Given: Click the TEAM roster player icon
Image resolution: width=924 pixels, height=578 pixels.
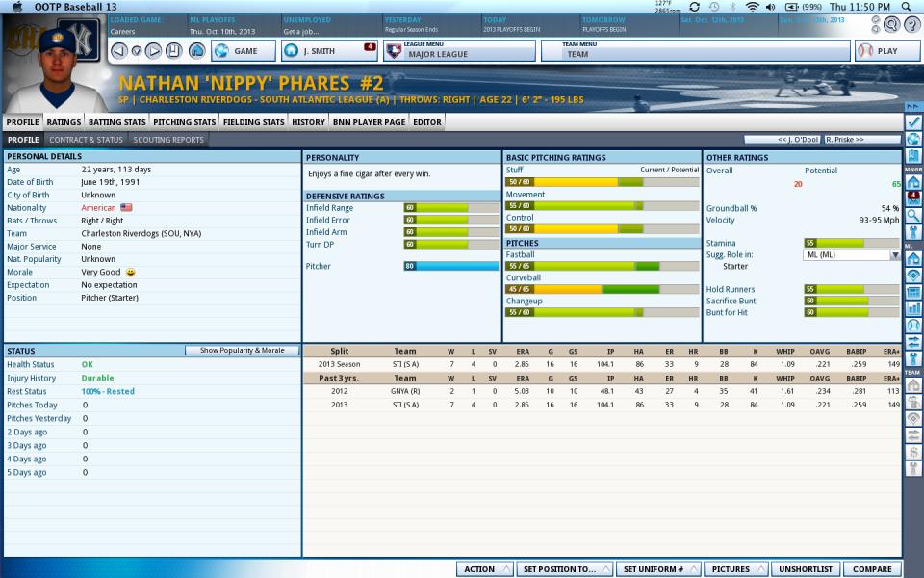Looking at the screenshot, I should (913, 403).
